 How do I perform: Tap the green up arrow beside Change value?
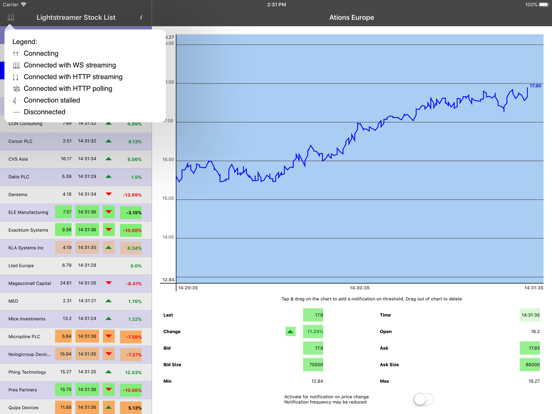pyautogui.click(x=290, y=332)
